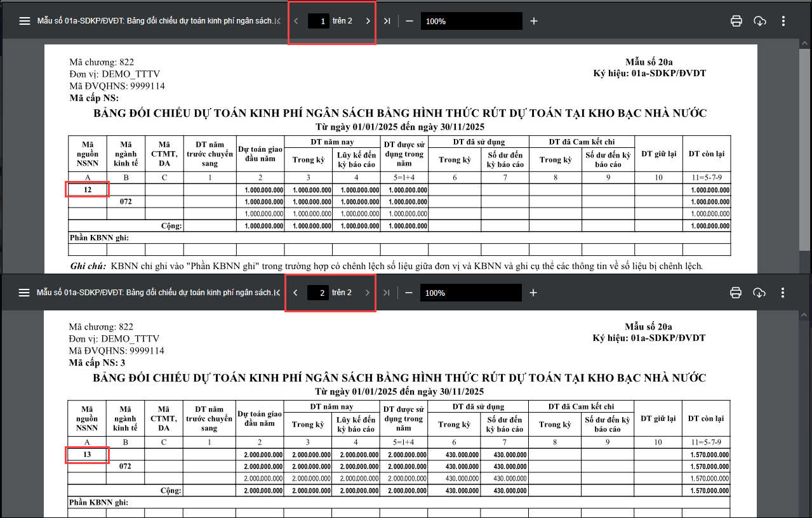Click '072' cell in page 2 table

coord(126,467)
